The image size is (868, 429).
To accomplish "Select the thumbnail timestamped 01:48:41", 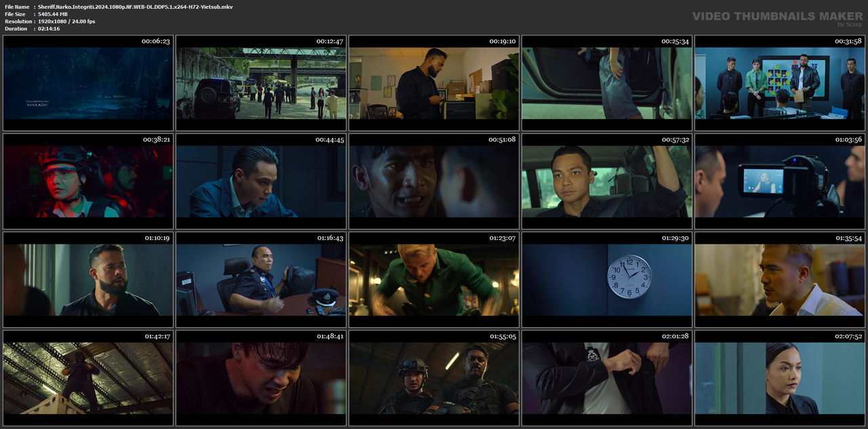I will click(x=261, y=379).
